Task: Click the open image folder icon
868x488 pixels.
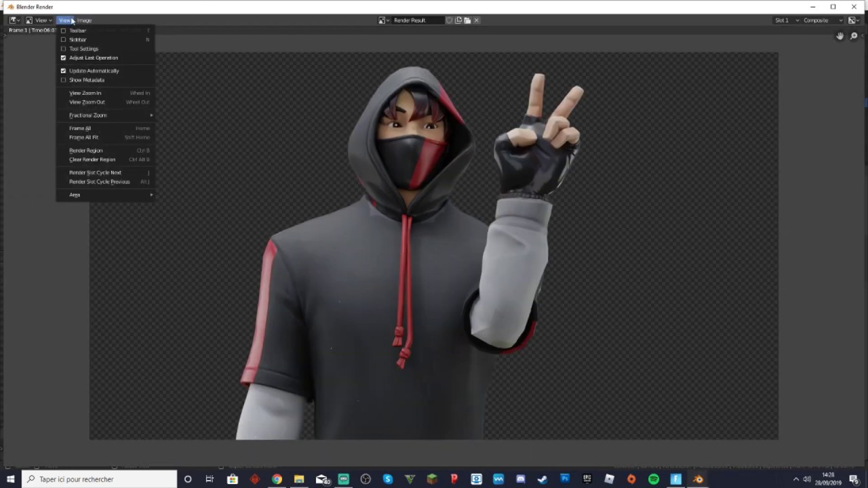Action: pos(467,20)
